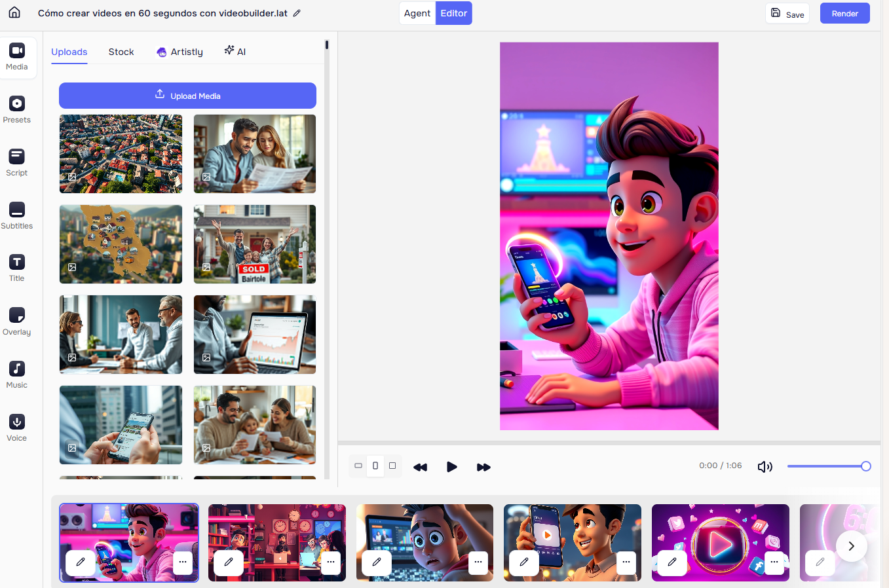Select landscape aspect ratio

tap(358, 466)
